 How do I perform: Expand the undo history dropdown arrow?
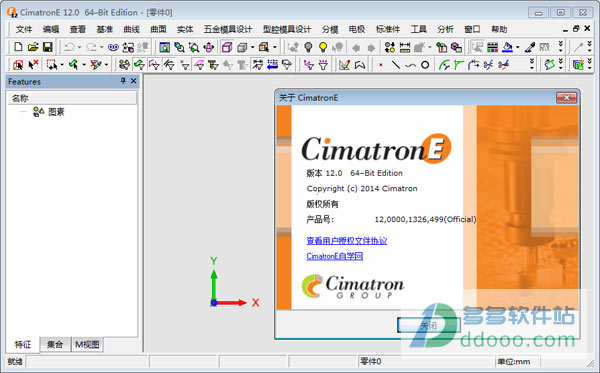point(79,47)
